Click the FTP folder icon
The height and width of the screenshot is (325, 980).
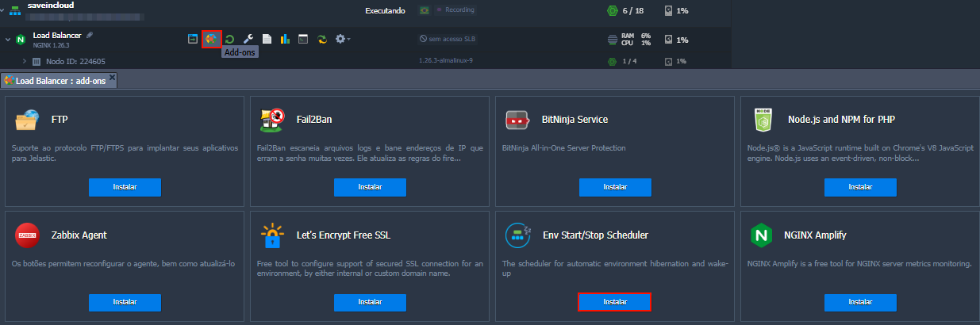[27, 120]
